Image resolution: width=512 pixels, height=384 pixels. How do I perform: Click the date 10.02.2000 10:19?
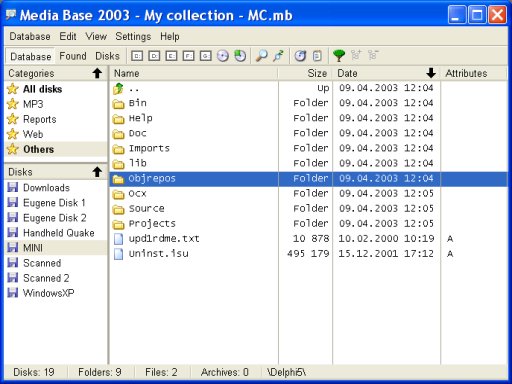click(x=386, y=239)
